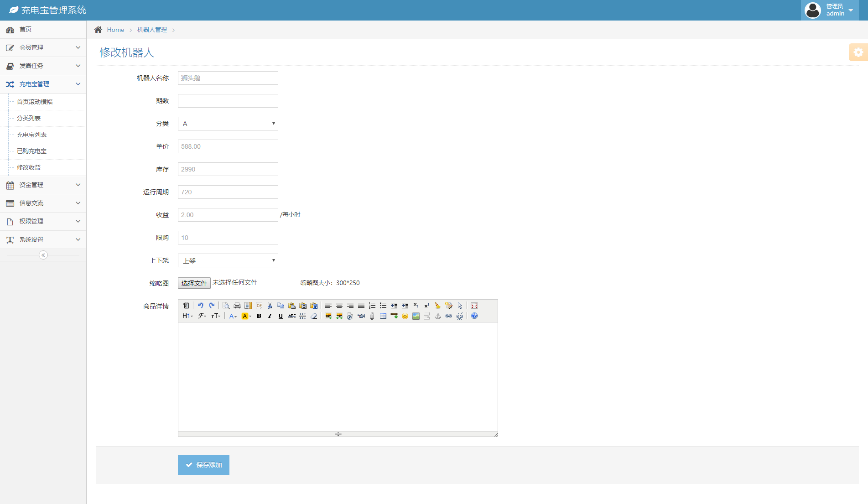This screenshot has height=504, width=868.
Task: Insert an emoticon with the smiley icon
Action: [x=405, y=316]
